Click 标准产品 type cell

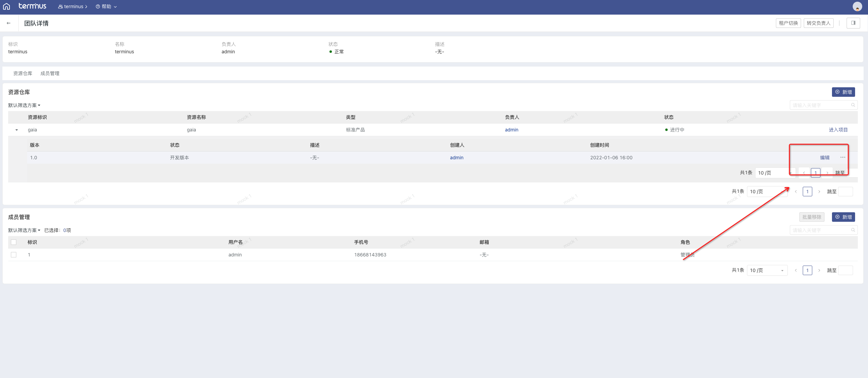(355, 130)
